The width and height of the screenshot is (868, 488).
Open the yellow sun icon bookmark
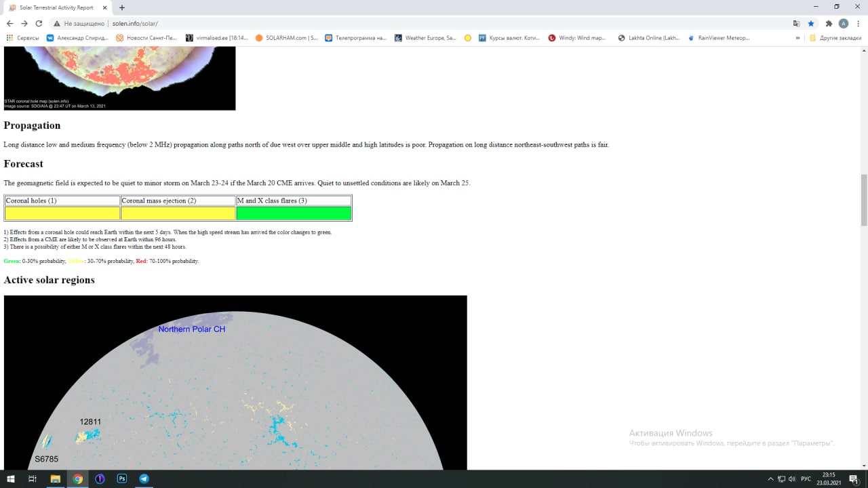coord(468,38)
